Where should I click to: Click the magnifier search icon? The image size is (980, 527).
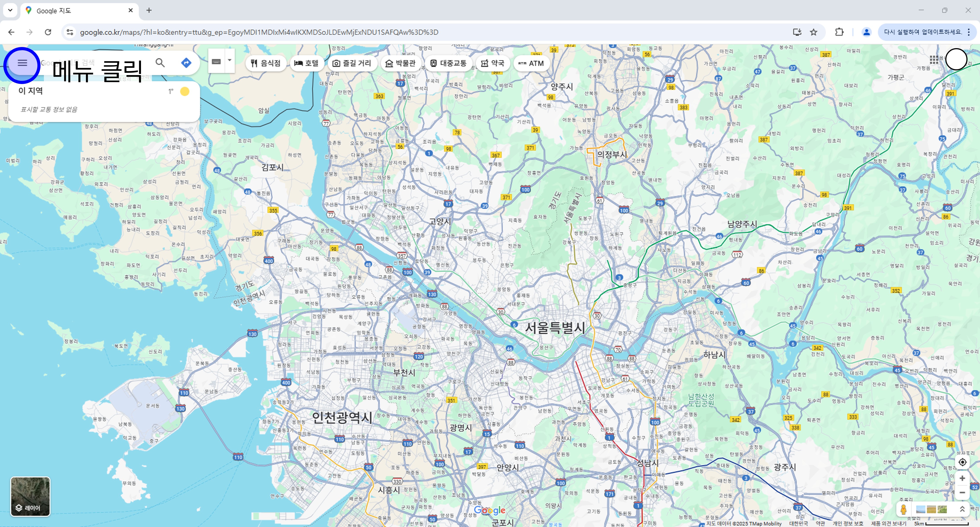(160, 63)
